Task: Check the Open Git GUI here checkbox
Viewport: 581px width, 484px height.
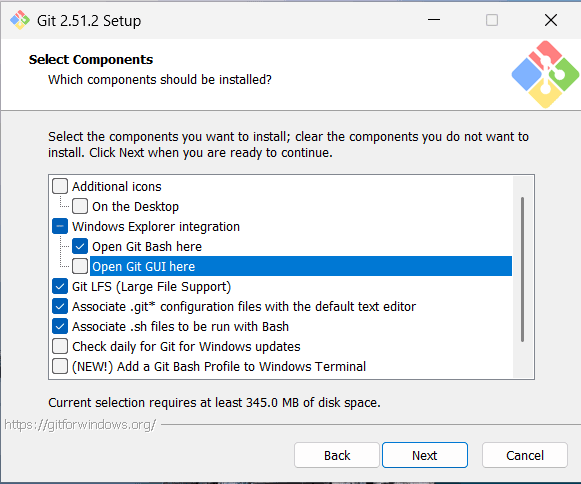Action: (80, 266)
